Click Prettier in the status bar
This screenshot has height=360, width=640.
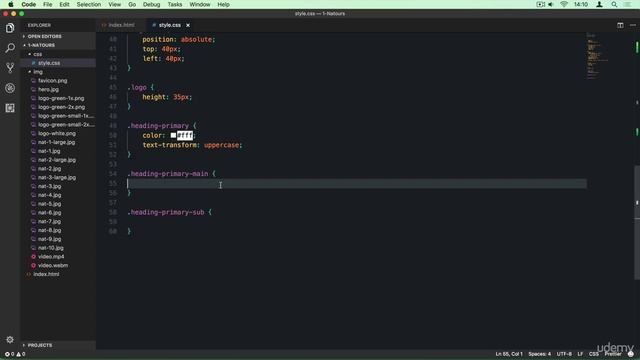click(613, 354)
